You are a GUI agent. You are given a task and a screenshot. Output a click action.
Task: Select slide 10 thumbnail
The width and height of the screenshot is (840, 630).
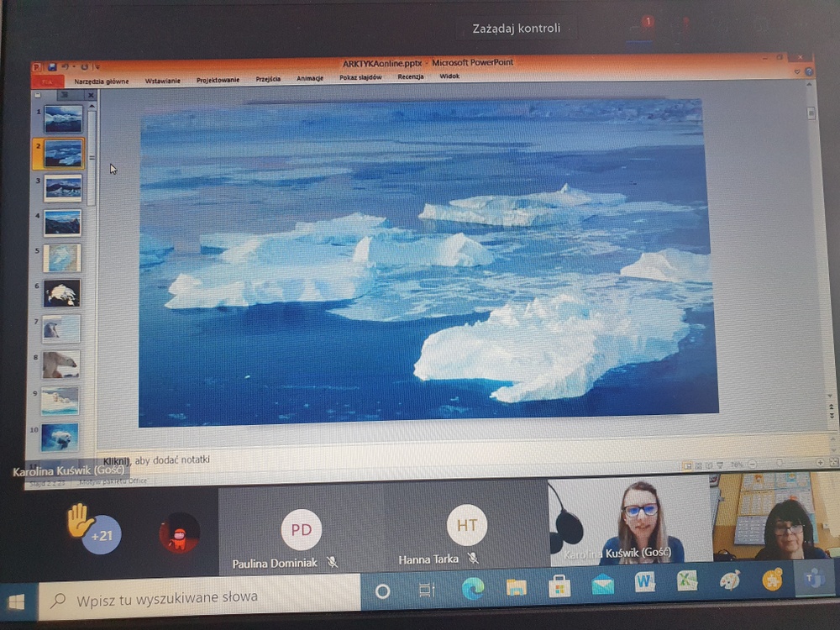click(x=60, y=437)
